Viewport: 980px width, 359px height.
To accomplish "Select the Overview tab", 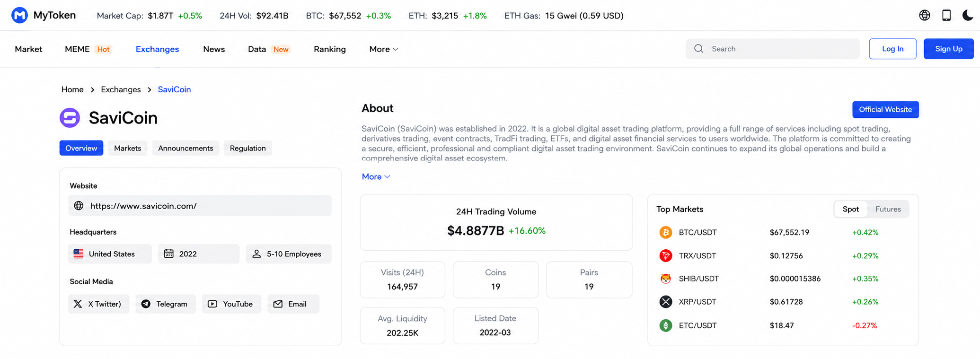I will (x=81, y=148).
